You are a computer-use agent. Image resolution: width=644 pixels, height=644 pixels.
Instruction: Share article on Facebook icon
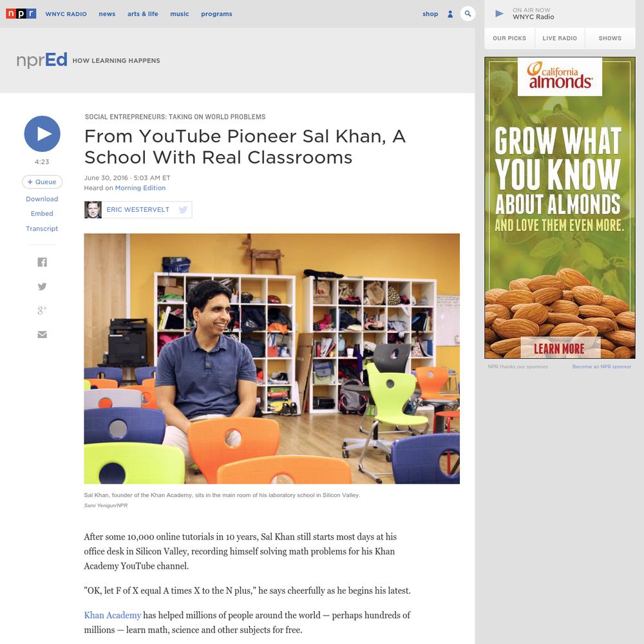click(42, 262)
